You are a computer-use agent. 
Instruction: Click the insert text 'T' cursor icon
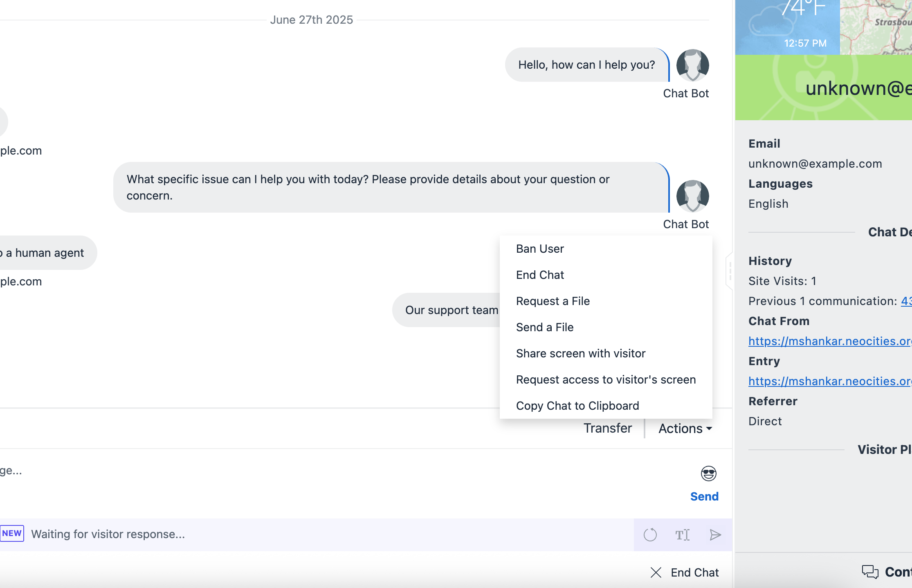(682, 534)
